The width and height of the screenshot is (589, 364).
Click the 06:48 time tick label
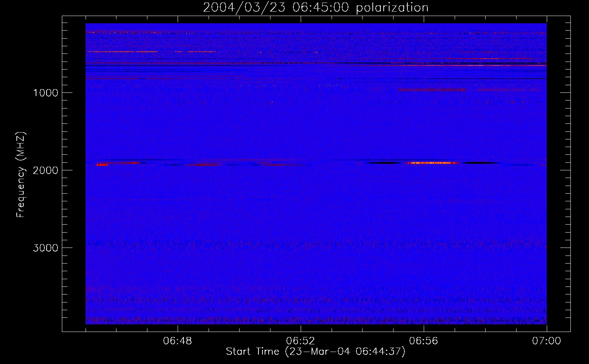coord(178,341)
